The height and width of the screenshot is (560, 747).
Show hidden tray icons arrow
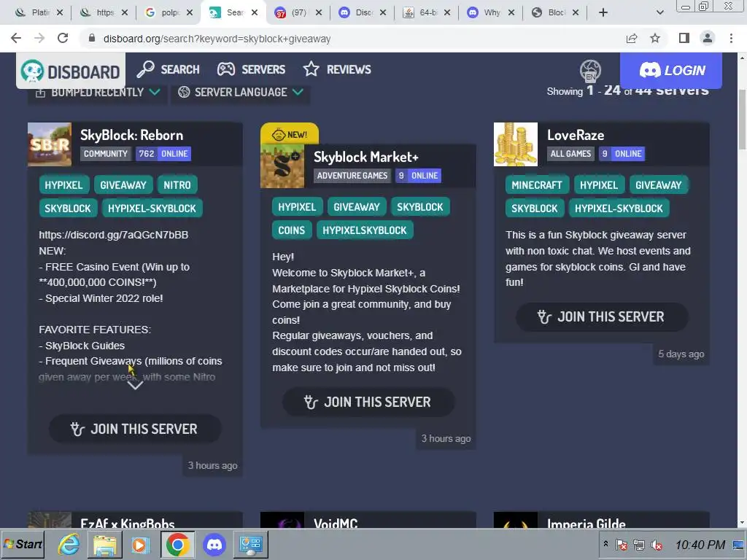pos(605,543)
